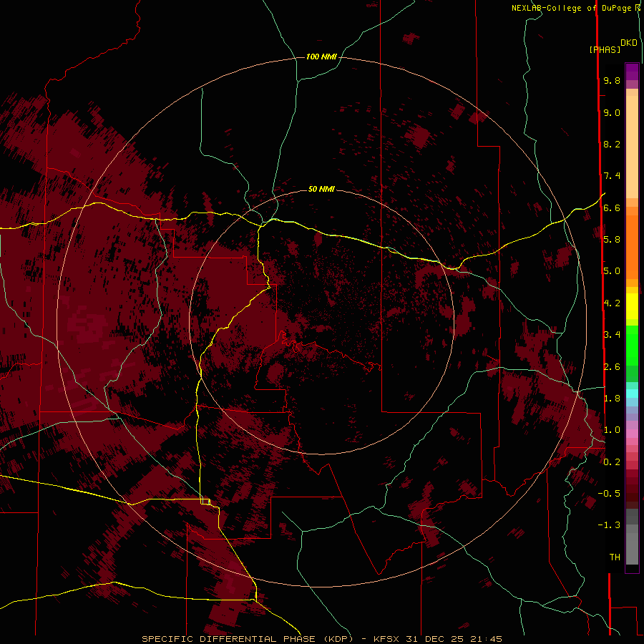Click the "9.8" legend value
644x644 pixels.
click(x=612, y=80)
